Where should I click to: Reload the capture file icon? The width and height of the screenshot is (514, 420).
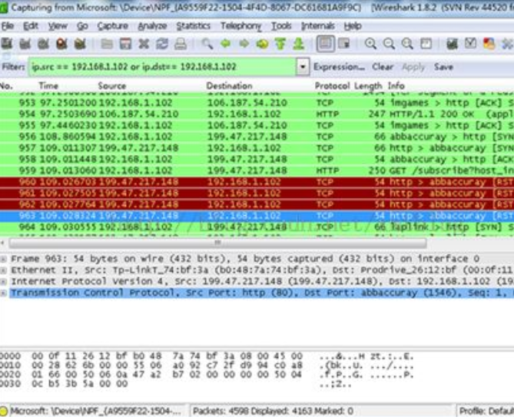[162, 44]
